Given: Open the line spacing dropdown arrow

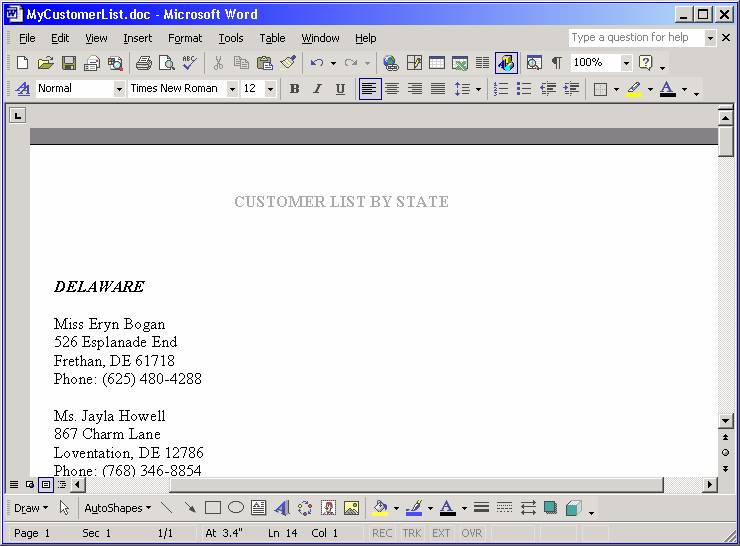Looking at the screenshot, I should pyautogui.click(x=478, y=89).
